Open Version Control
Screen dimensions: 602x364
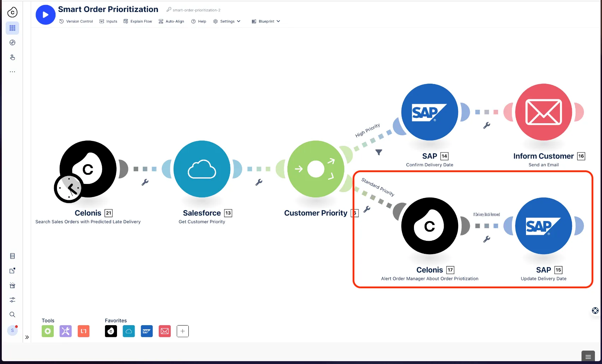point(76,22)
